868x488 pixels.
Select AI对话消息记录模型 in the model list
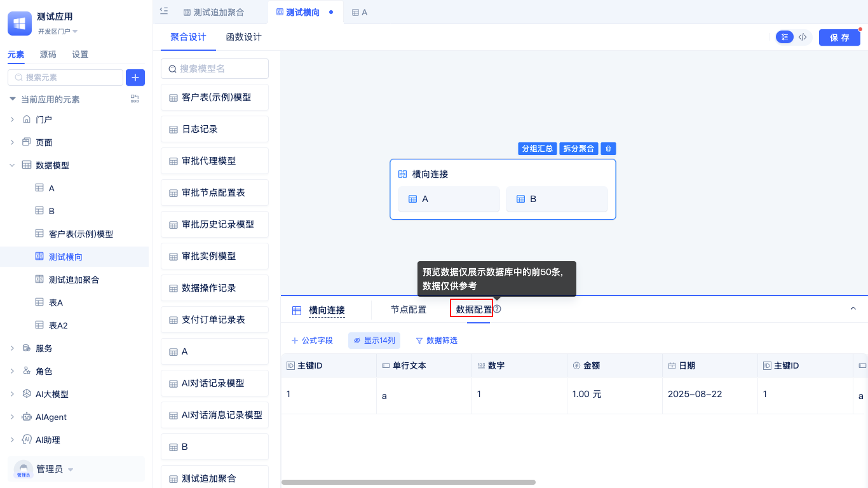point(215,415)
